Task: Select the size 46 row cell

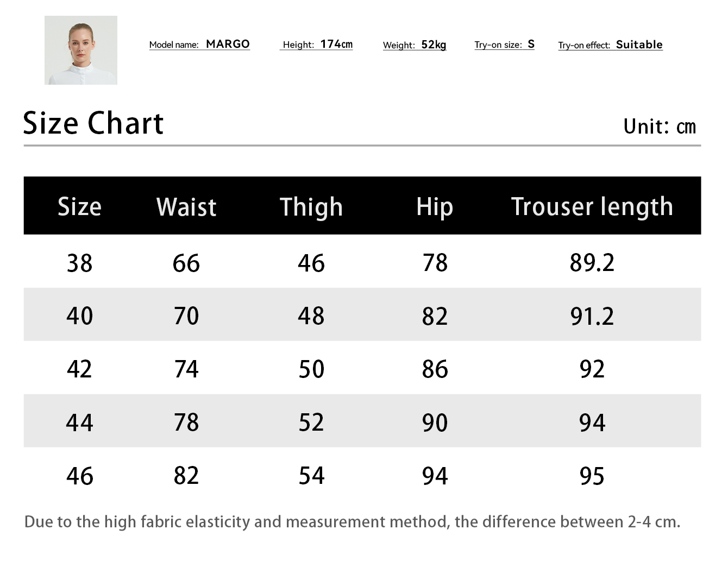Action: [x=79, y=476]
